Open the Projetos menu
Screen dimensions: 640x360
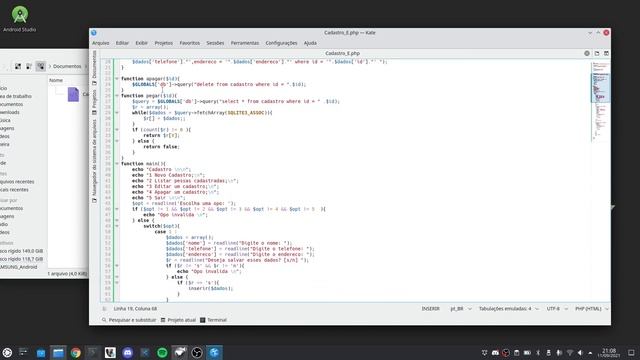click(164, 43)
